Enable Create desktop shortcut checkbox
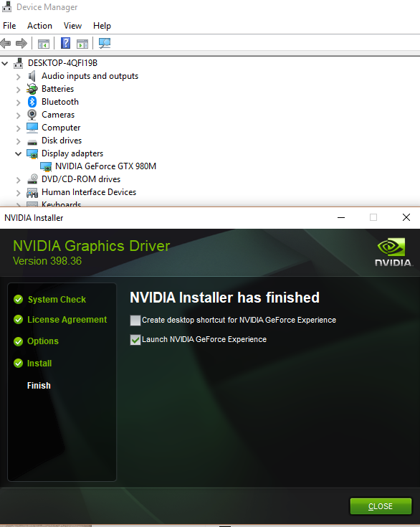This screenshot has height=527, width=420. tap(135, 321)
